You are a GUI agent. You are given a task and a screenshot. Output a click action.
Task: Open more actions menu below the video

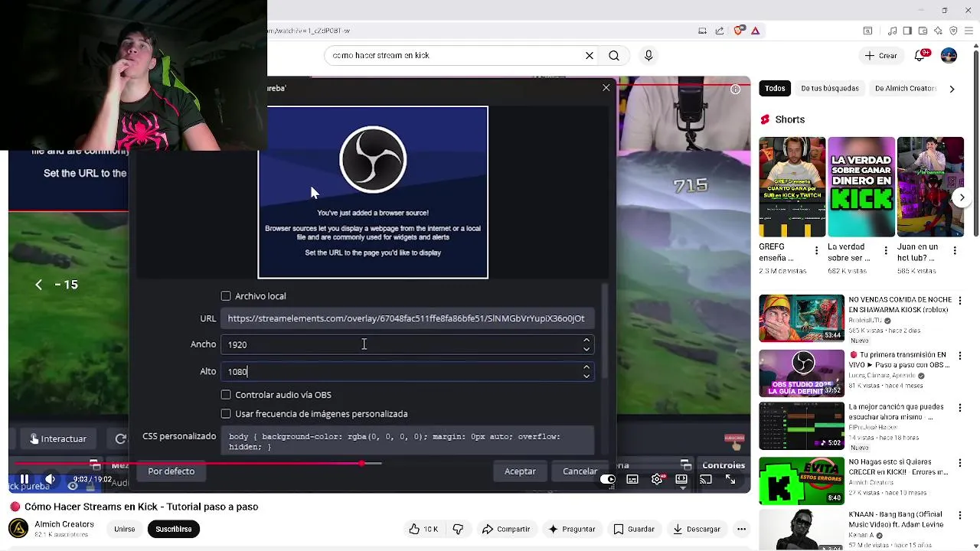pyautogui.click(x=741, y=529)
